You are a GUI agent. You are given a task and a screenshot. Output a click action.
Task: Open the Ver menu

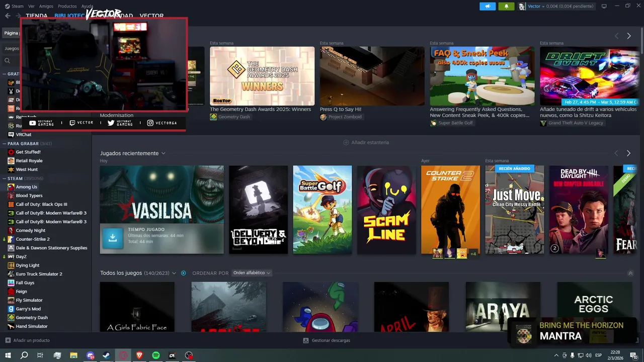(x=31, y=6)
